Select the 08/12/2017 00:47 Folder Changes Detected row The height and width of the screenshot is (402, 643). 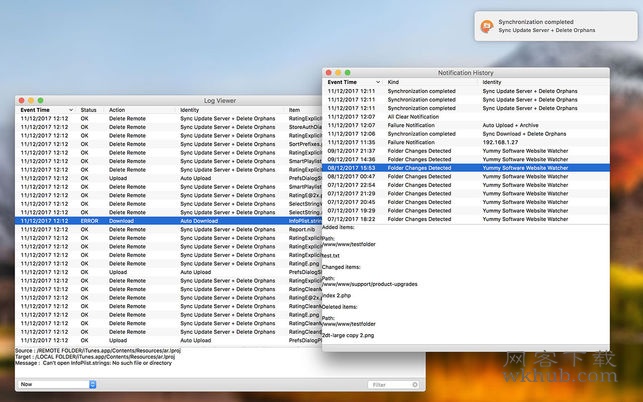click(465, 176)
